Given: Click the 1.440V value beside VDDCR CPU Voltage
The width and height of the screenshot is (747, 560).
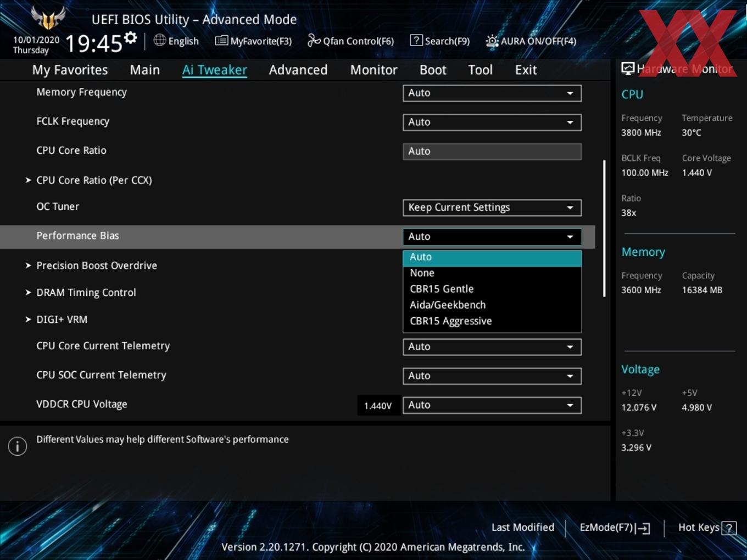Looking at the screenshot, I should (378, 406).
